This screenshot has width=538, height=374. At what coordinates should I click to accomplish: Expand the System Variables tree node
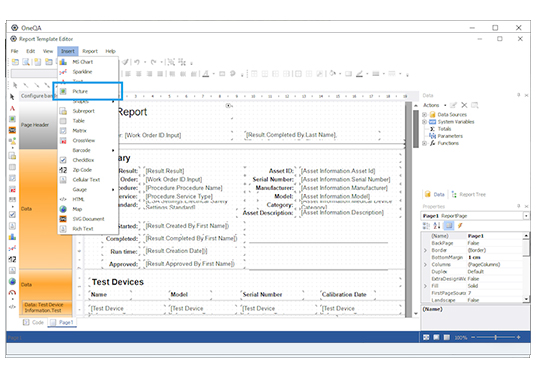pyautogui.click(x=424, y=122)
